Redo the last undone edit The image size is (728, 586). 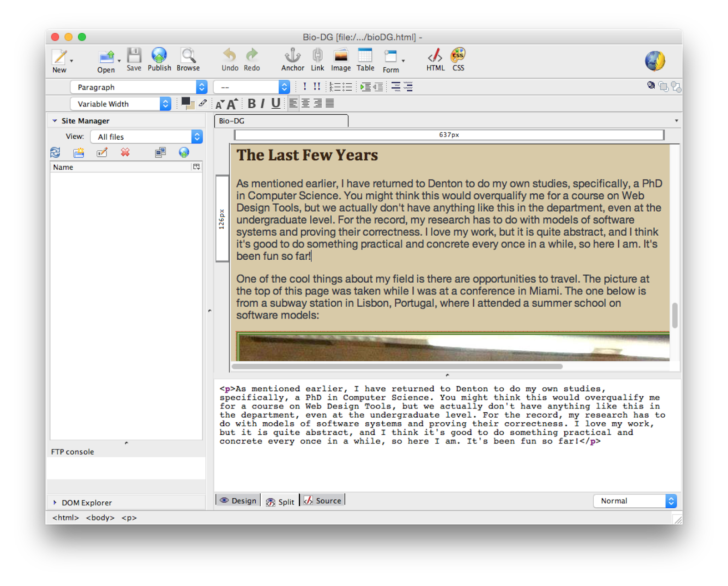(x=252, y=60)
